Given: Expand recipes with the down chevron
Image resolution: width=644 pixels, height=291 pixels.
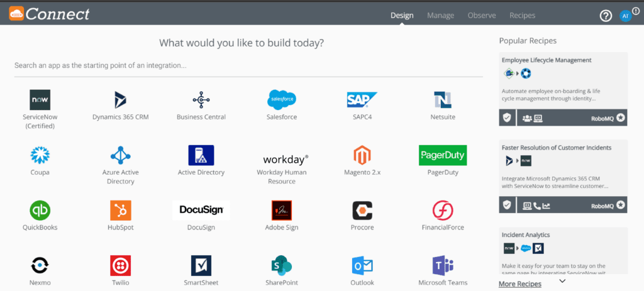Looking at the screenshot, I should point(563,281).
